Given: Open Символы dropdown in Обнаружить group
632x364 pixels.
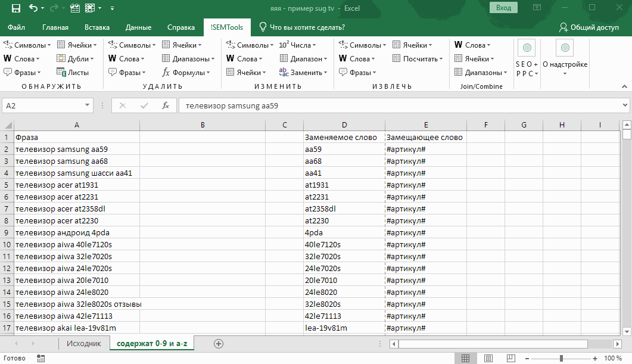Looking at the screenshot, I should pyautogui.click(x=27, y=45).
